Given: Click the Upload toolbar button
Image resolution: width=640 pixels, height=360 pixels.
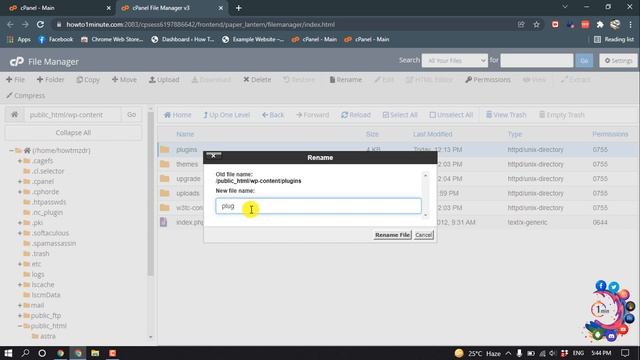Looking at the screenshot, I should (164, 80).
